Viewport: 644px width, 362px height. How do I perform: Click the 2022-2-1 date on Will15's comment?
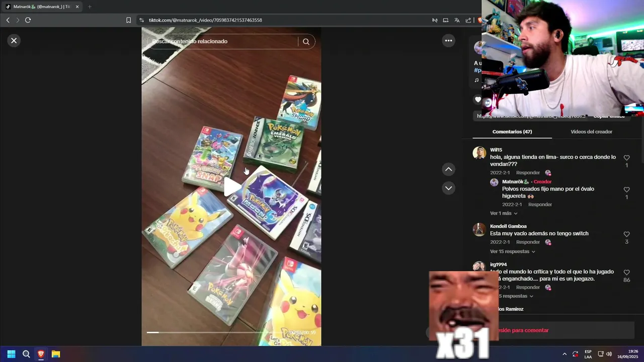(x=500, y=172)
